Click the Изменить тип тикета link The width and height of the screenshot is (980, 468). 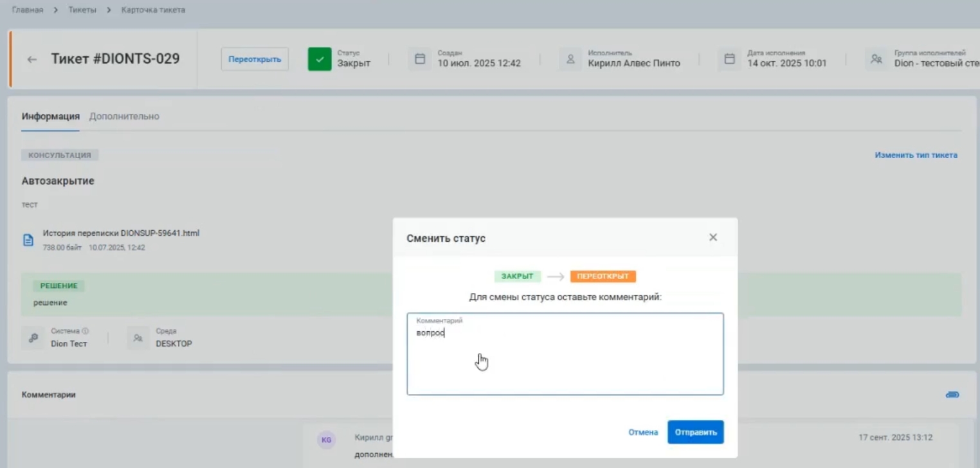916,155
